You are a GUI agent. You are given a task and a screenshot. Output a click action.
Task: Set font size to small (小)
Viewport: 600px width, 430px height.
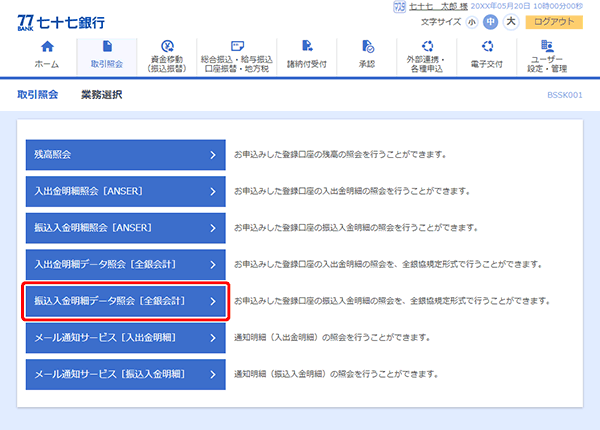[x=472, y=22]
